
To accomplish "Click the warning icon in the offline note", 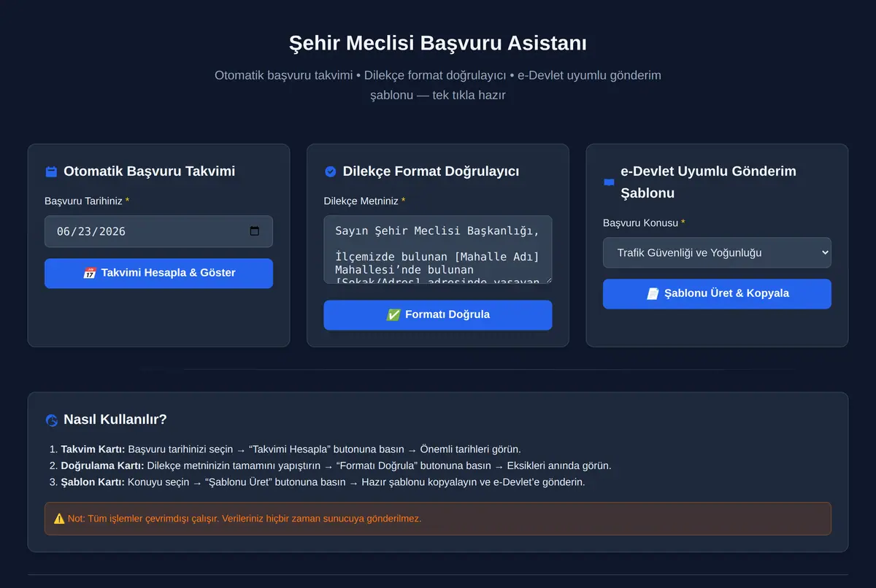I will pos(60,519).
